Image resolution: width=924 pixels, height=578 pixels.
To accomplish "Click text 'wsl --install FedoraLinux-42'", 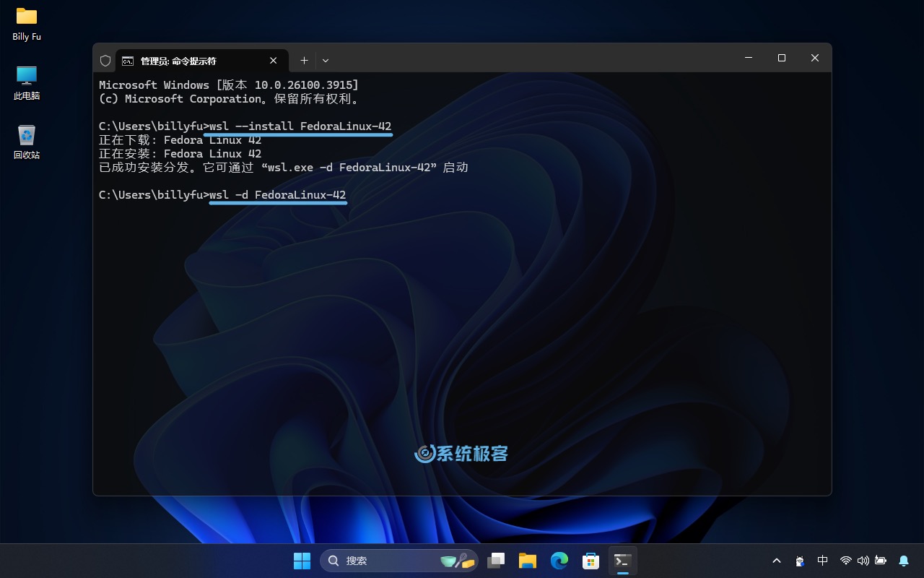I will coord(300,126).
